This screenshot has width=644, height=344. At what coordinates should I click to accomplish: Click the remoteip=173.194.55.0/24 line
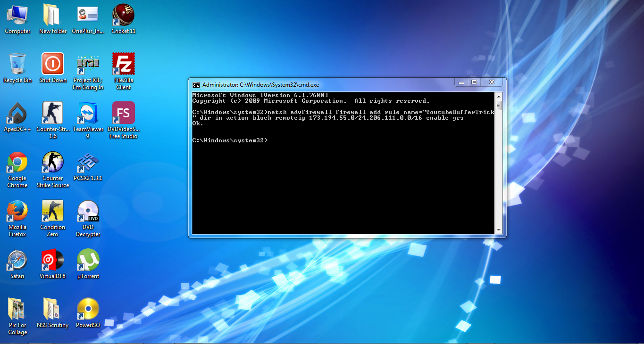point(328,118)
